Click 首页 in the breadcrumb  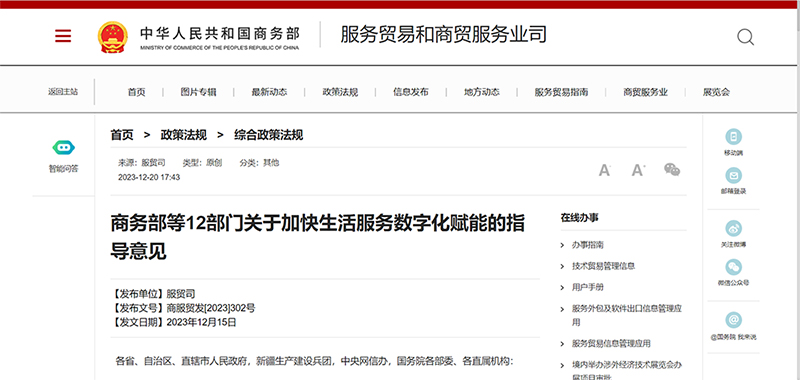pos(122,135)
